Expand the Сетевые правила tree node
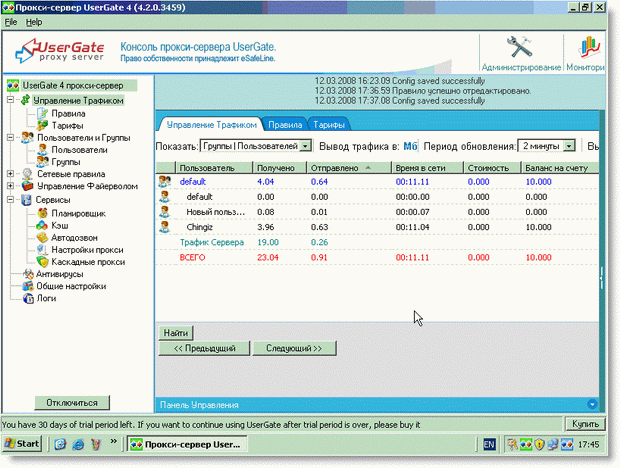Image resolution: width=620 pixels, height=468 pixels. [x=11, y=174]
